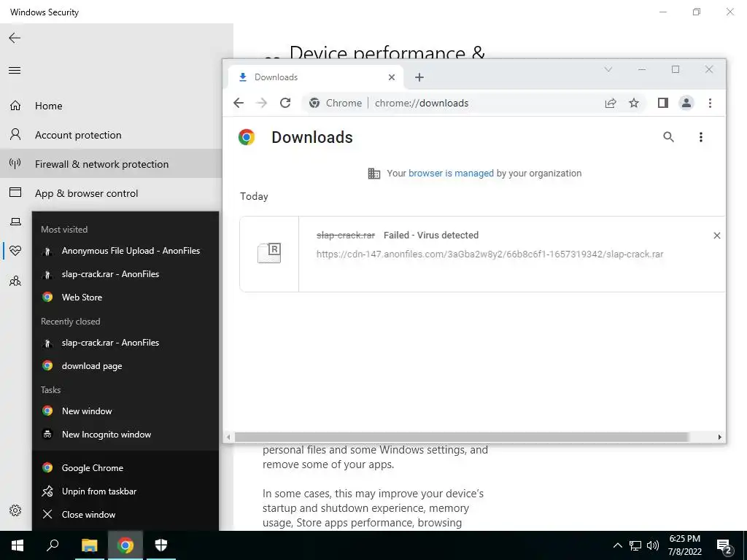The image size is (747, 560).
Task: Launch Google Chrome from jump list
Action: [x=125, y=467]
